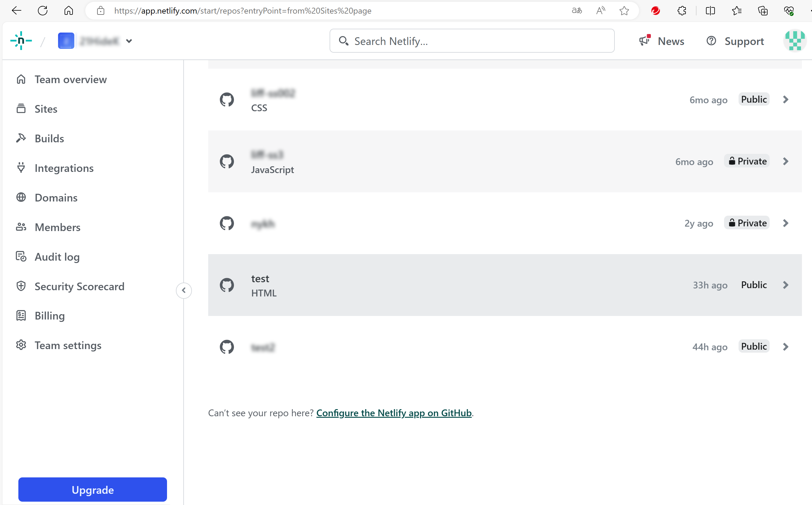Collapse the sidebar using the chevron

point(184,290)
